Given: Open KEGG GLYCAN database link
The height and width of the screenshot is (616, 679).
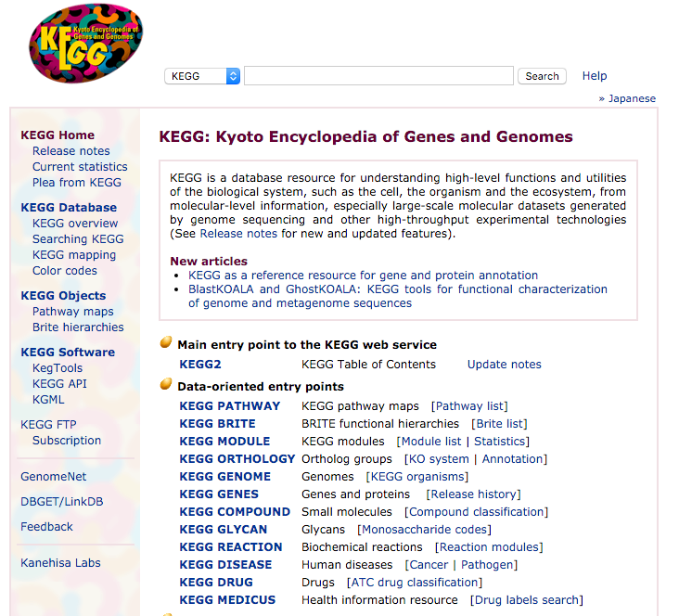Looking at the screenshot, I should click(x=224, y=530).
